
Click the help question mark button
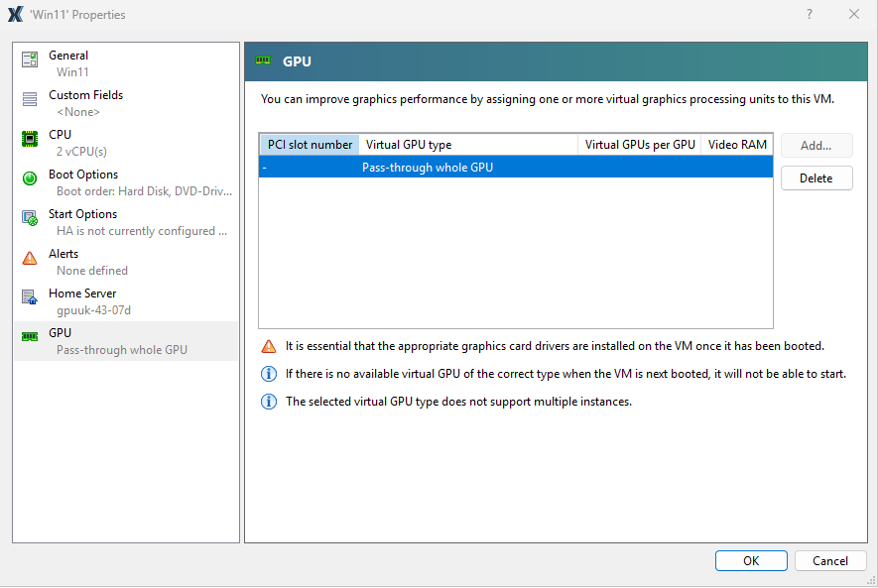point(810,14)
